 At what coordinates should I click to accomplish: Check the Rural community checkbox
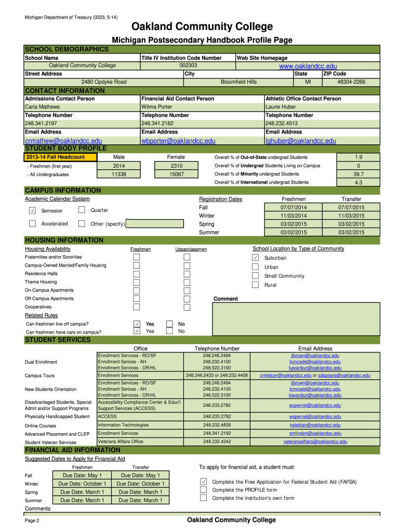[255, 285]
